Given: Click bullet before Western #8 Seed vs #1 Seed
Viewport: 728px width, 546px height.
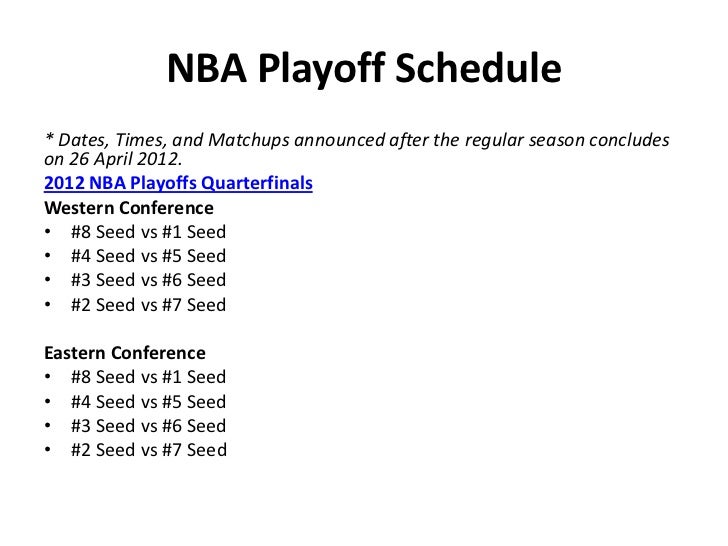Looking at the screenshot, I should point(47,231).
